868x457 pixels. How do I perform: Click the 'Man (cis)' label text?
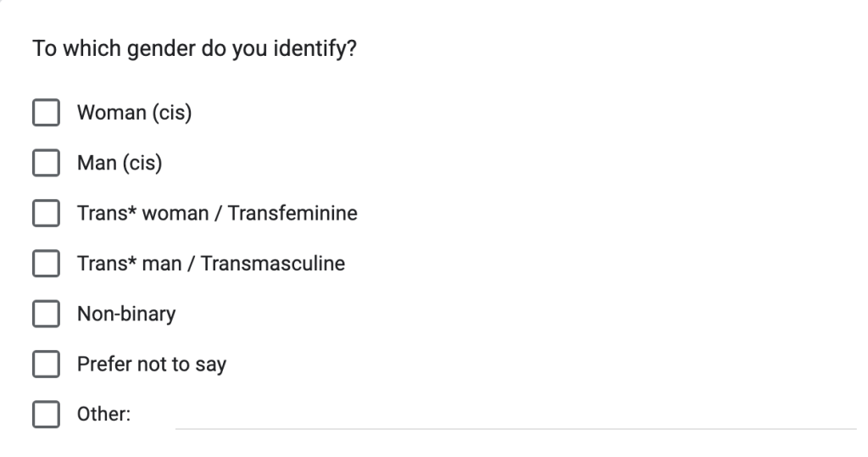(120, 163)
